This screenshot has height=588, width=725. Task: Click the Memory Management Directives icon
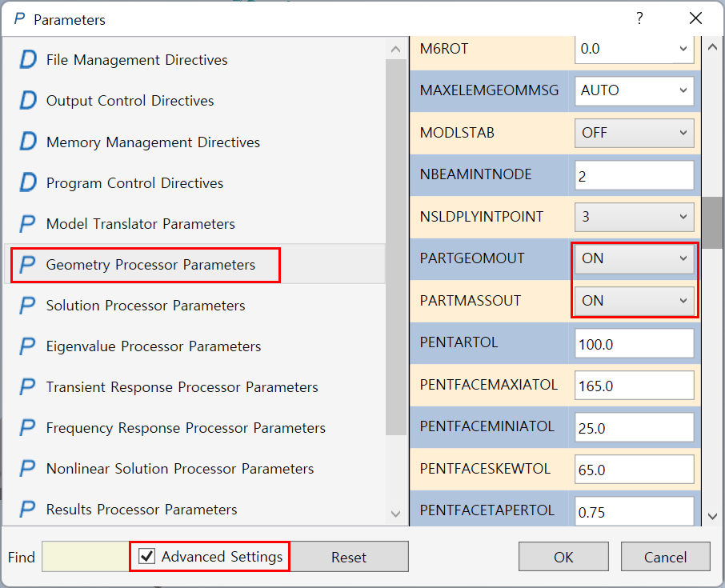pyautogui.click(x=28, y=142)
